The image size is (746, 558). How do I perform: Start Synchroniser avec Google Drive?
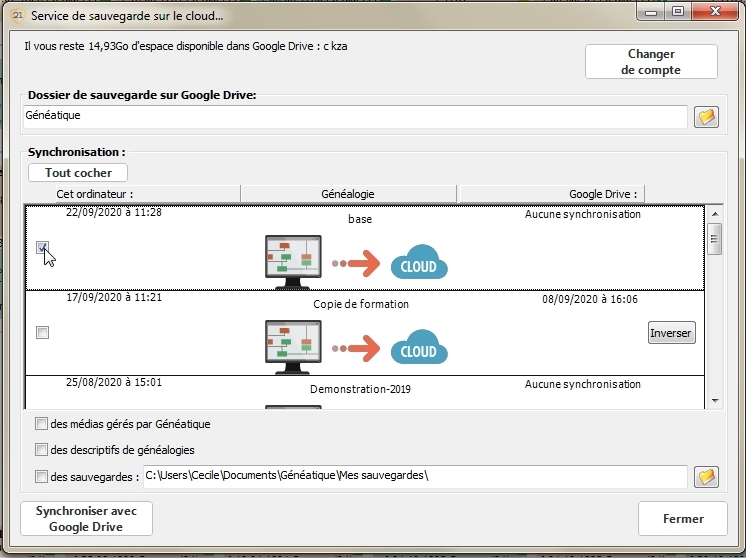click(x=86, y=519)
